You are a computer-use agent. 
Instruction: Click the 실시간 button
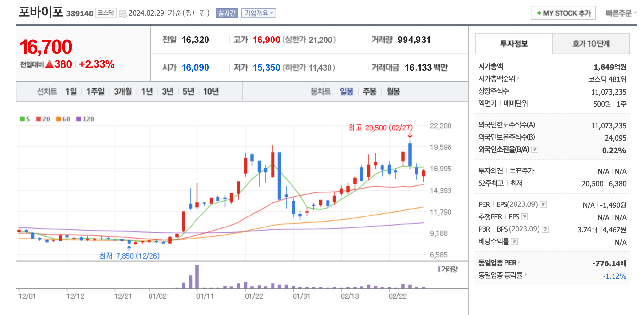coord(227,13)
